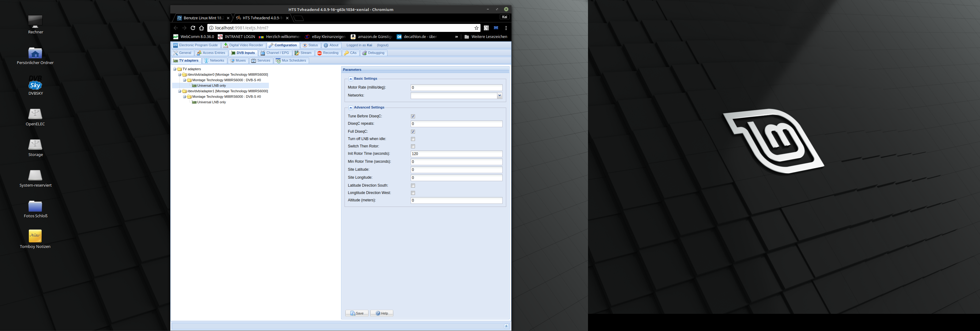Viewport: 980px width, 331px height.
Task: Bookmark this page with the star
Action: click(x=476, y=28)
